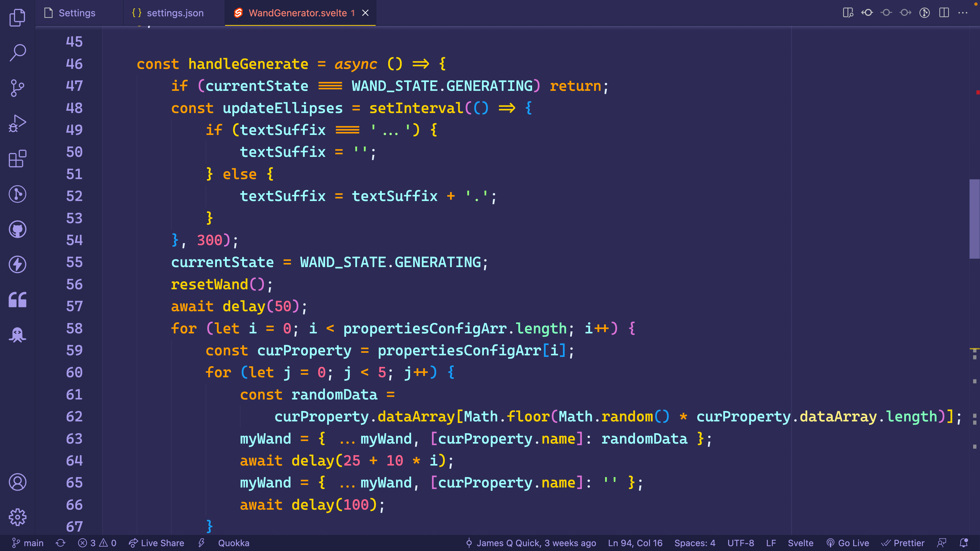Screen dimensions: 980x551
Task: Toggle GitLens file annotations icon
Action: pyautogui.click(x=925, y=12)
